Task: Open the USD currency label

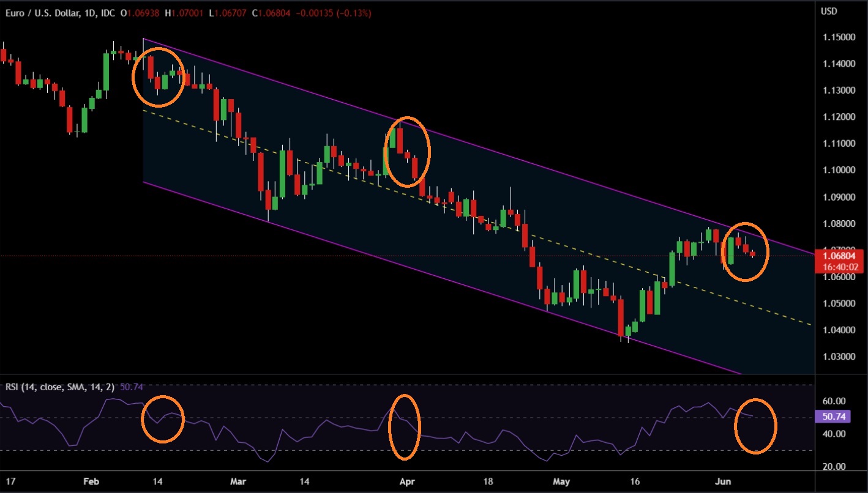Action: 828,11
